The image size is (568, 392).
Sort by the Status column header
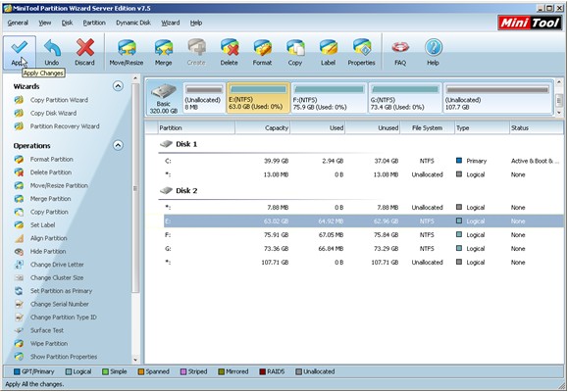[x=537, y=127]
